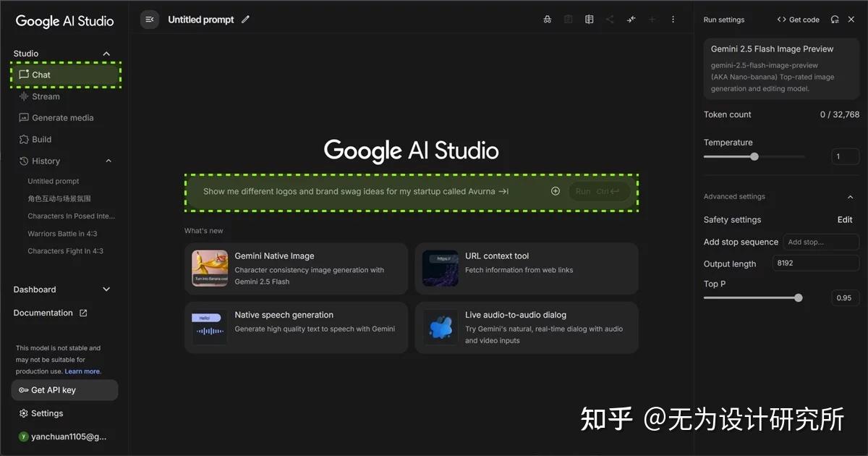Open temporary incognito chat icon

(x=548, y=20)
